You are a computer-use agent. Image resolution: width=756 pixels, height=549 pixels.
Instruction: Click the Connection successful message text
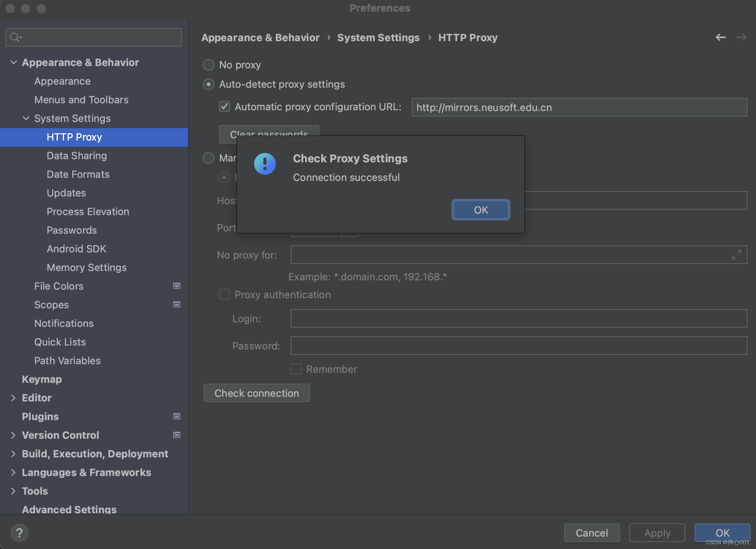click(346, 177)
